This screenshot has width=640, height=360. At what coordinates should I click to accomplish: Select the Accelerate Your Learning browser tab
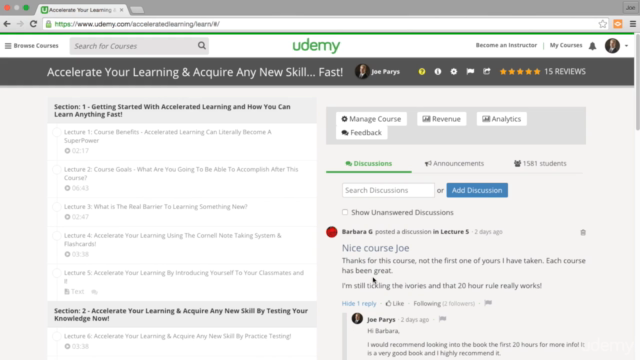click(82, 9)
